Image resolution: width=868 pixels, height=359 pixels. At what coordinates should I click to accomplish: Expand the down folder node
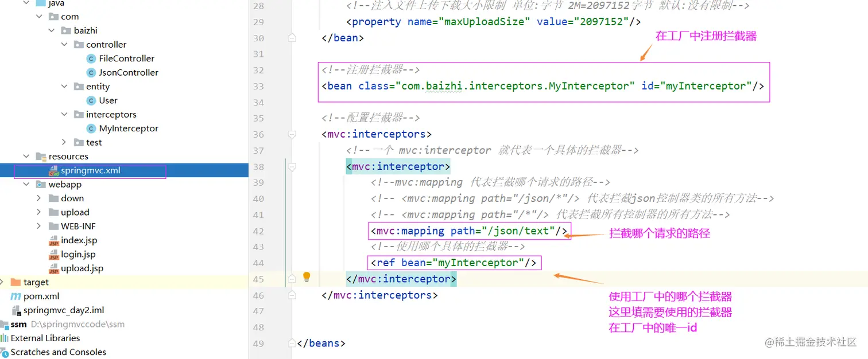coord(39,198)
